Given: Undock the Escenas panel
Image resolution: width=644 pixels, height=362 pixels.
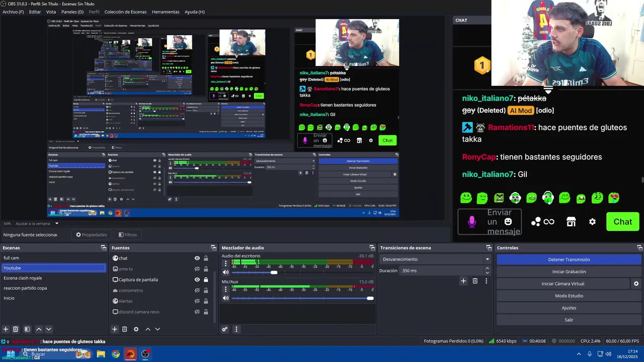Looking at the screenshot, I should (x=104, y=248).
